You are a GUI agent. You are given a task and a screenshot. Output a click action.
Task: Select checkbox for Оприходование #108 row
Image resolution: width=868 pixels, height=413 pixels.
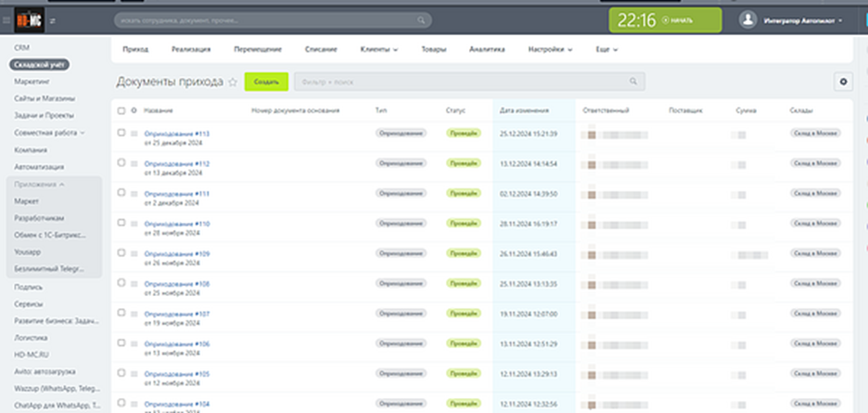[x=121, y=283]
